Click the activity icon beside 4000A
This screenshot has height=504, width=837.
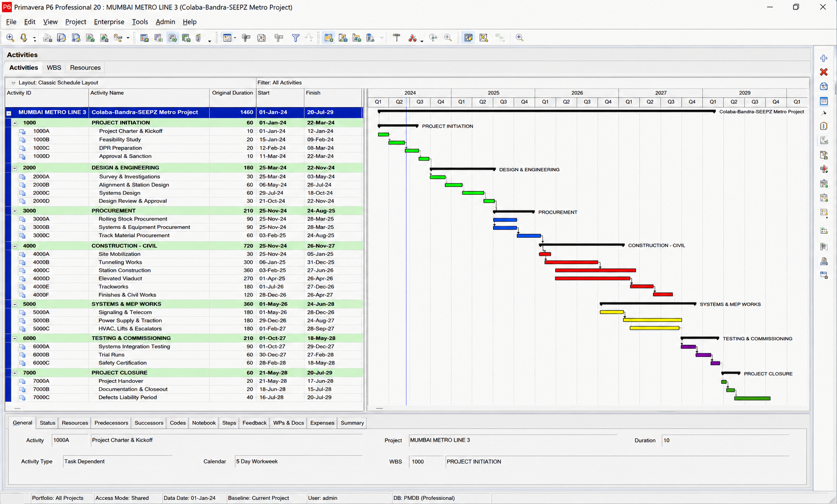pyautogui.click(x=22, y=254)
